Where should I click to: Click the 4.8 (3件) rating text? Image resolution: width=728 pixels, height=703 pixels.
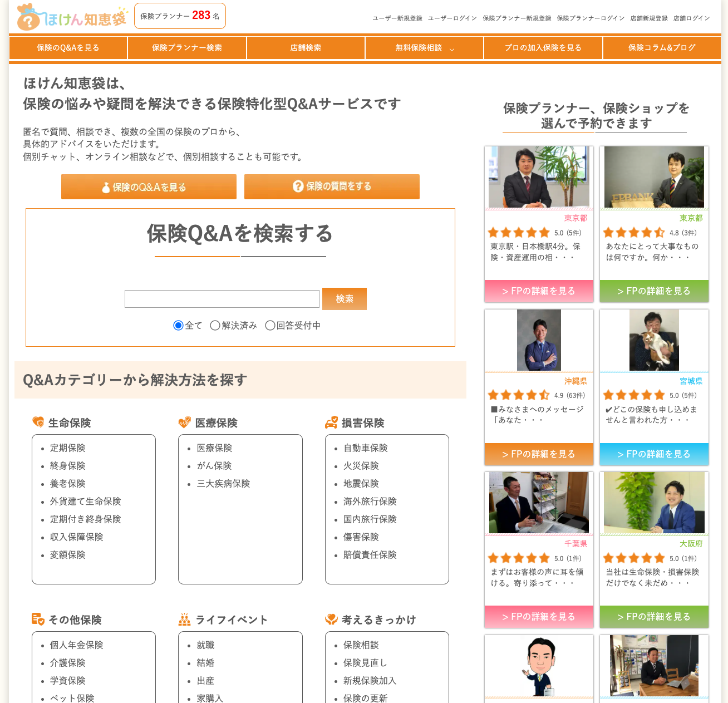(683, 233)
